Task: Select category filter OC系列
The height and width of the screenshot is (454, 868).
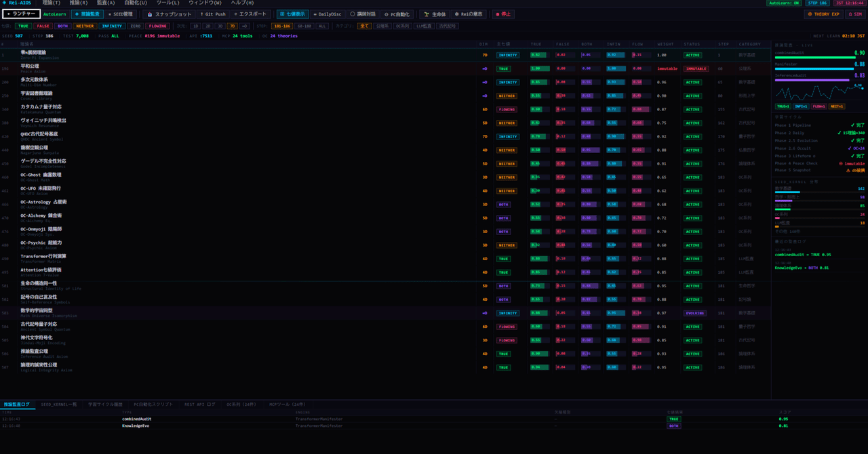Action: pos(403,26)
